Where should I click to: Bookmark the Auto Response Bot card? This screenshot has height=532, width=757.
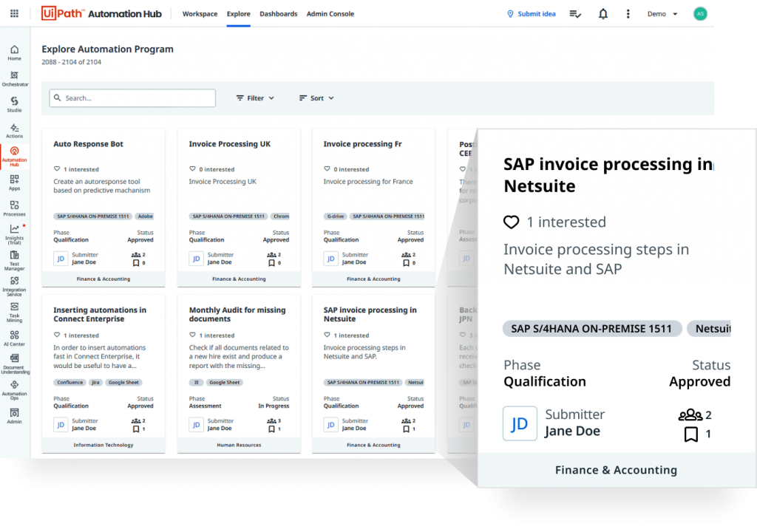pos(136,263)
